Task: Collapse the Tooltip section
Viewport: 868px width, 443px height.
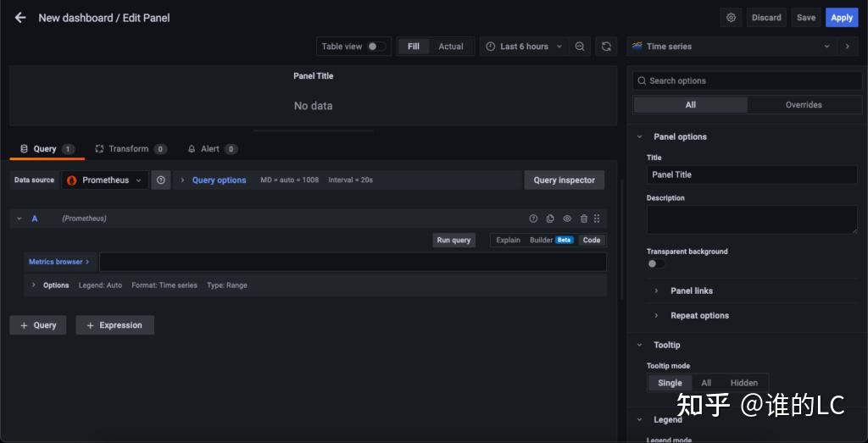Action: pos(639,345)
